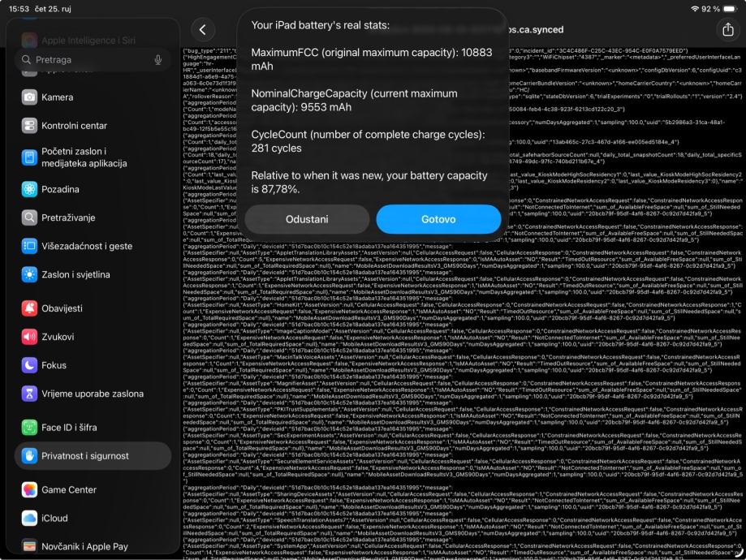The width and height of the screenshot is (746, 560).
Task: Tap the 15:53 clock in status bar
Action: click(19, 9)
